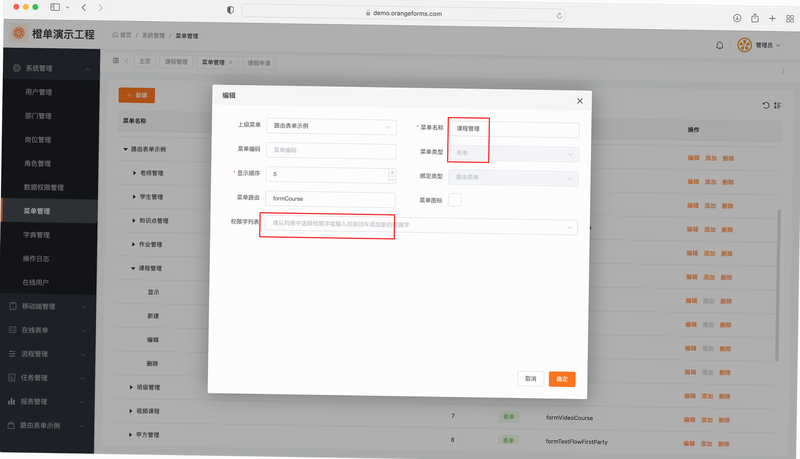
Task: Collapse the 路由表单示例 tree row
Action: point(126,149)
